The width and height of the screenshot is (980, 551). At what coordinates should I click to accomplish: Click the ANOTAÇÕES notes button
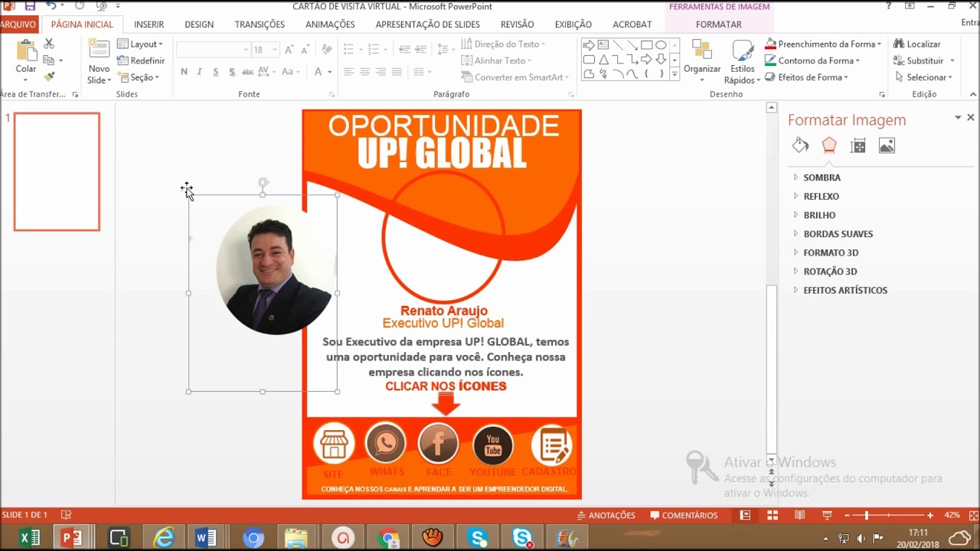607,516
